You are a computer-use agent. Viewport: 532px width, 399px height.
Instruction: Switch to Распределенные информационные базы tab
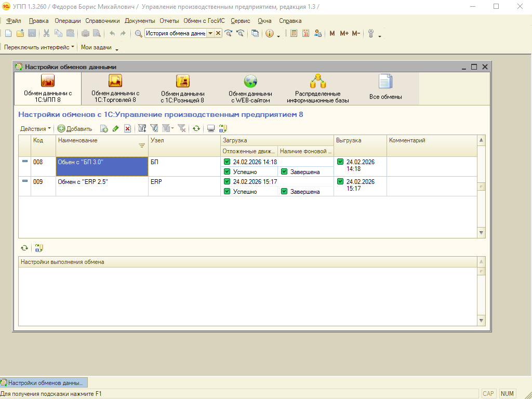tap(318, 88)
